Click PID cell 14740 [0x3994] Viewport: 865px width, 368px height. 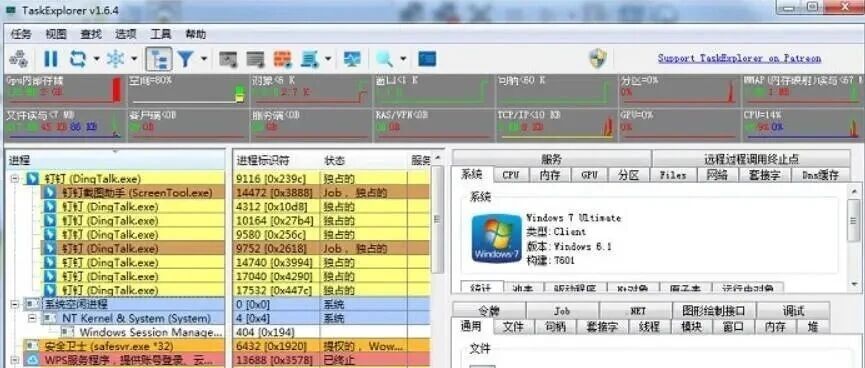(276, 262)
